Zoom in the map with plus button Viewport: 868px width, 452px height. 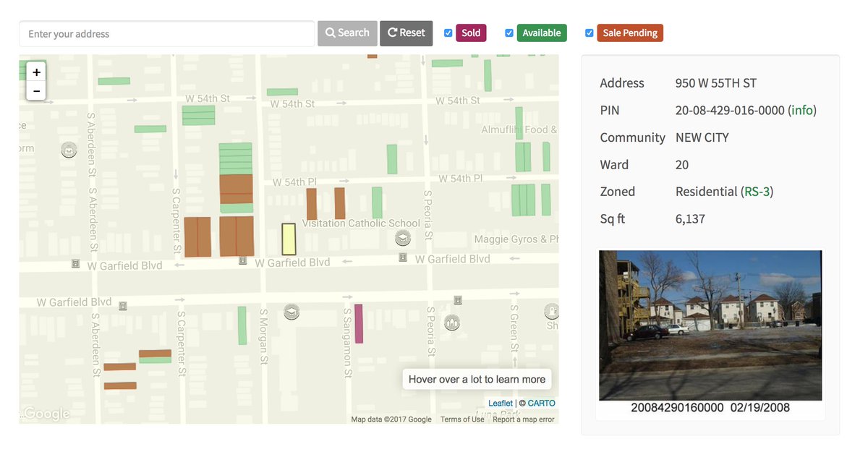pos(36,72)
